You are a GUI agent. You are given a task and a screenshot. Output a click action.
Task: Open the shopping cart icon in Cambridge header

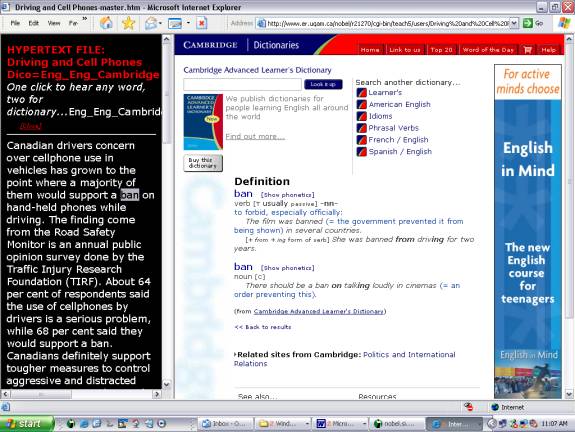click(x=528, y=50)
